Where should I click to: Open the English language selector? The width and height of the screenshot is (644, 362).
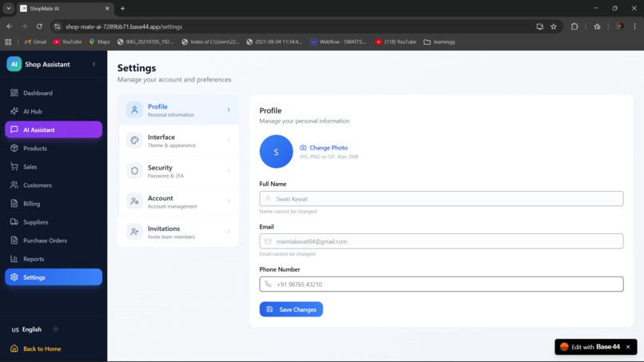(x=26, y=329)
